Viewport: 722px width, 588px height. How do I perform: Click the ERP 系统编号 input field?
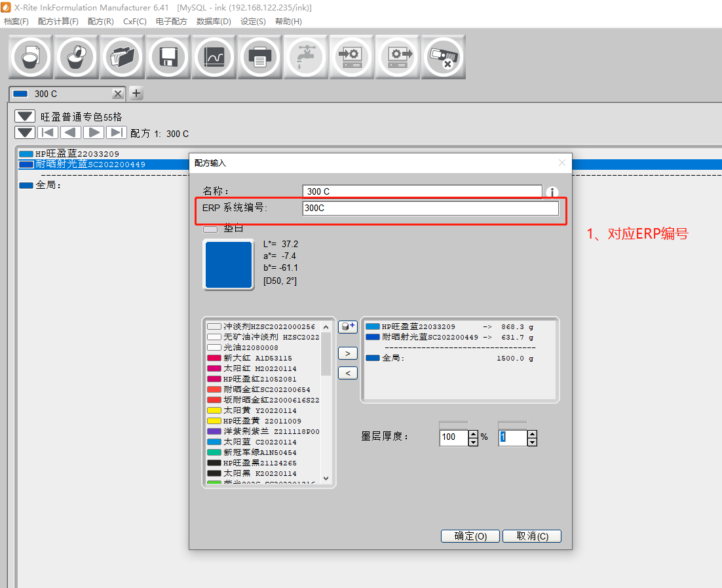point(430,208)
